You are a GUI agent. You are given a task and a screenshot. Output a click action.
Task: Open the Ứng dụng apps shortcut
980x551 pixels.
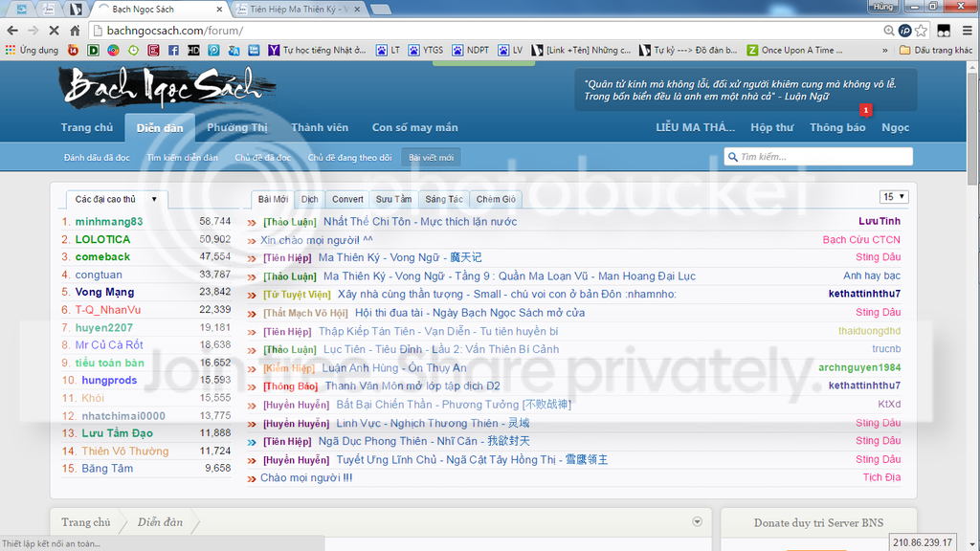pyautogui.click(x=33, y=50)
